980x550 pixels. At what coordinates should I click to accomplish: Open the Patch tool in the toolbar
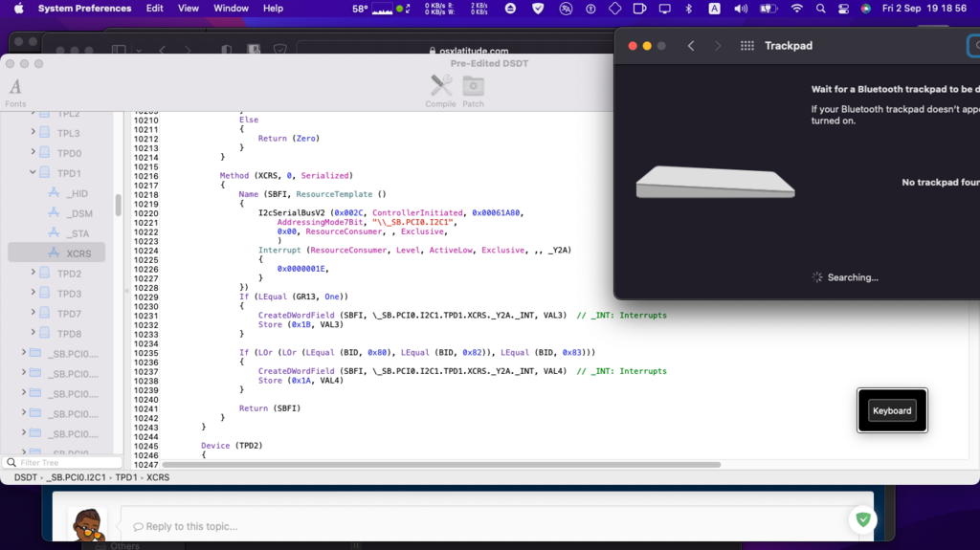click(473, 86)
